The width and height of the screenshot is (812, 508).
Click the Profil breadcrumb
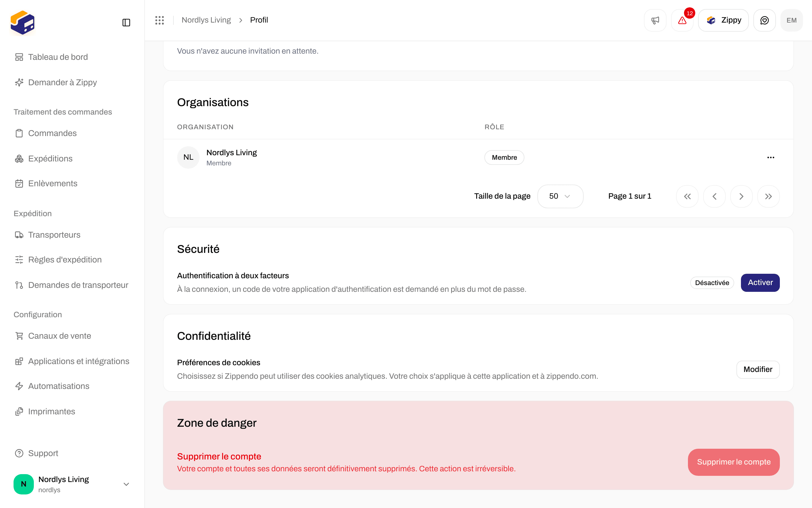[x=259, y=20]
